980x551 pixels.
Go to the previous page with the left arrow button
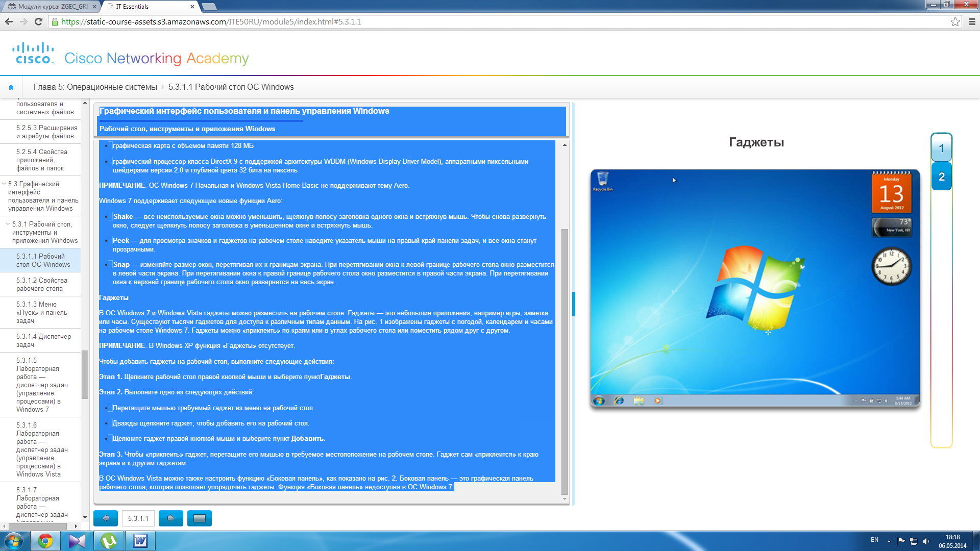tap(106, 518)
